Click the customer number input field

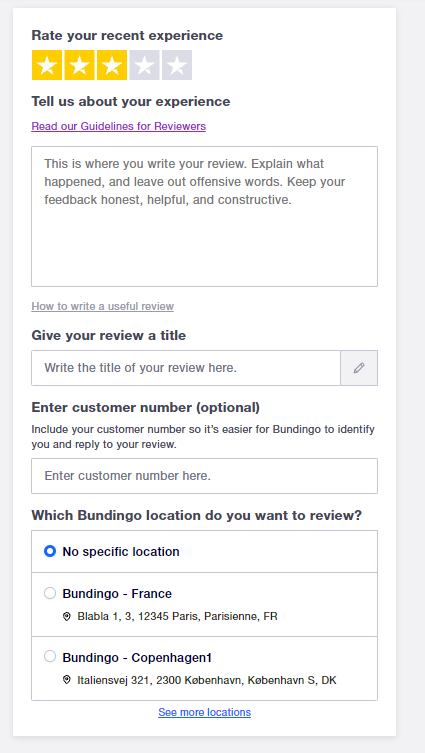pyautogui.click(x=205, y=476)
